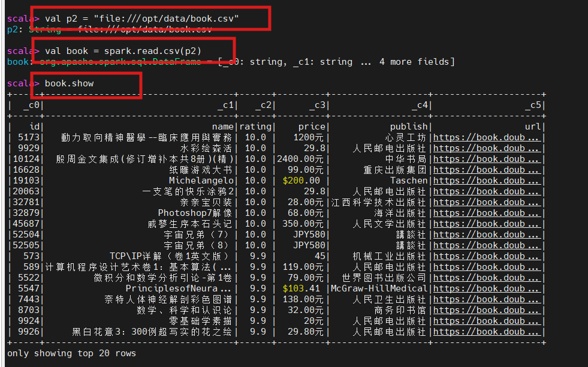This screenshot has width=588, height=367.
Task: Open the URL link in the Michelangelo row
Action: point(486,181)
